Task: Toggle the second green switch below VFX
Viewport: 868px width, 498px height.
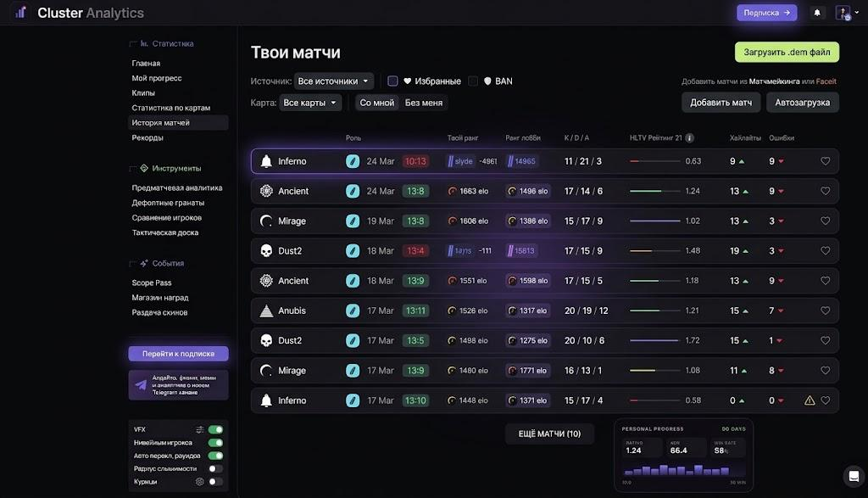Action: coord(215,443)
